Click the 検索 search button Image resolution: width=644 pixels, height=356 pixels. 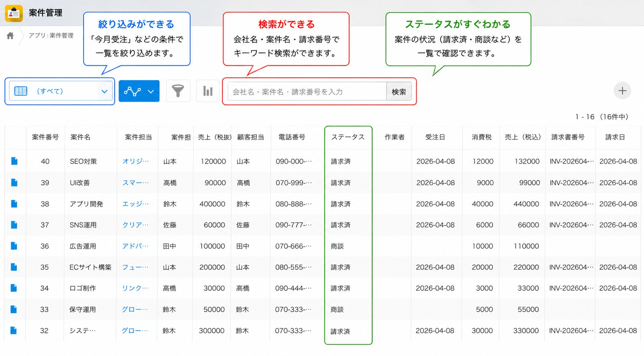click(399, 92)
